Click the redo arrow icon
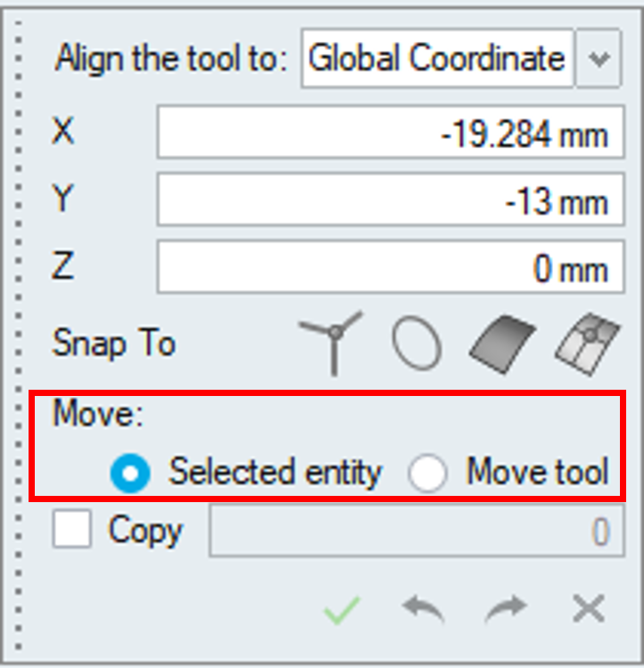Viewport: 644px width, 668px height. (x=506, y=611)
